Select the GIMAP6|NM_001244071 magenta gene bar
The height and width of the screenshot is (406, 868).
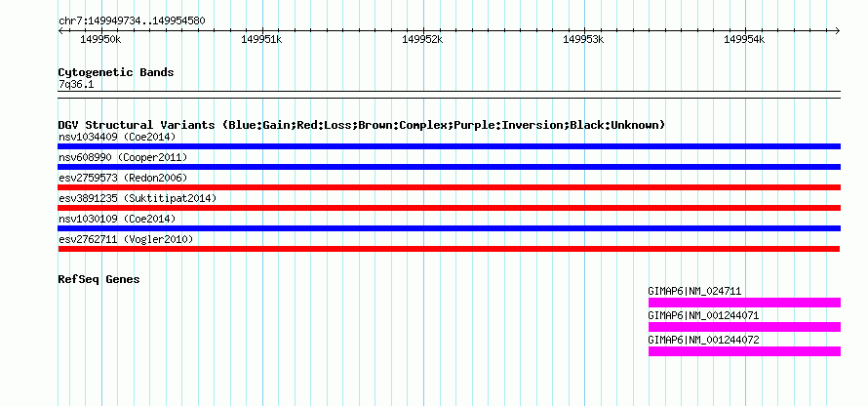point(744,327)
